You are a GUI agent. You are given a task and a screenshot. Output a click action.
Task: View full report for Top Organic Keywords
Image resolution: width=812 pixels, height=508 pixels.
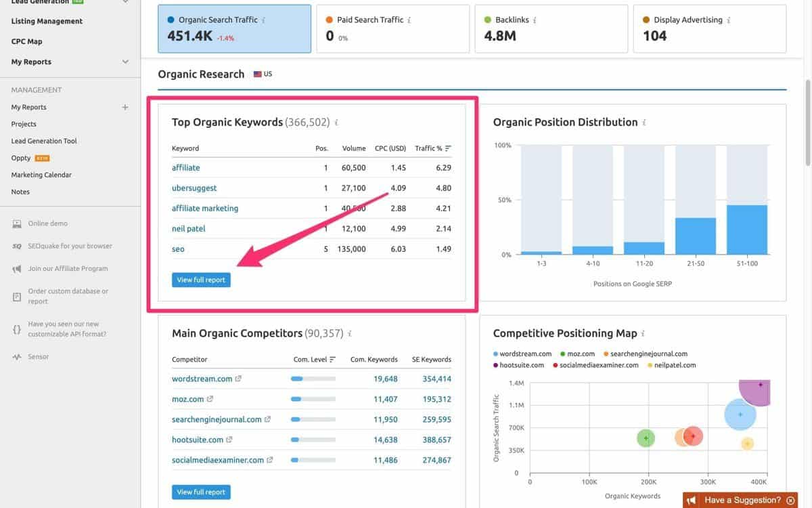[201, 280]
